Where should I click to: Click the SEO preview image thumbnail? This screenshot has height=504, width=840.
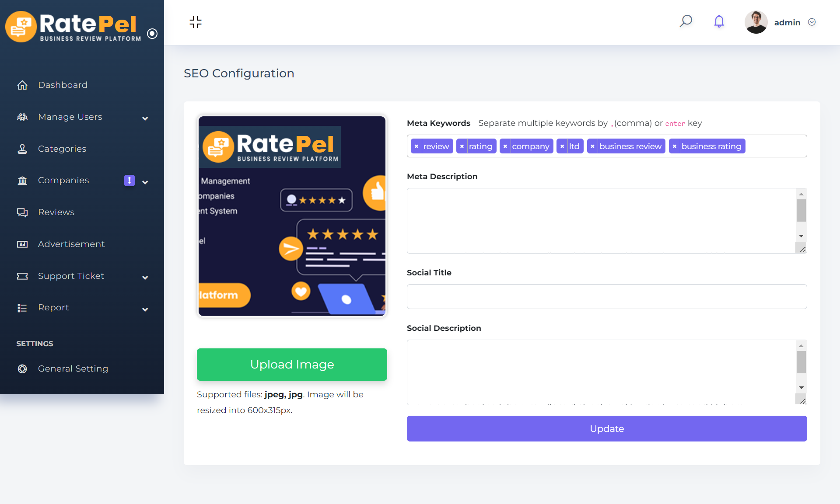tap(292, 216)
